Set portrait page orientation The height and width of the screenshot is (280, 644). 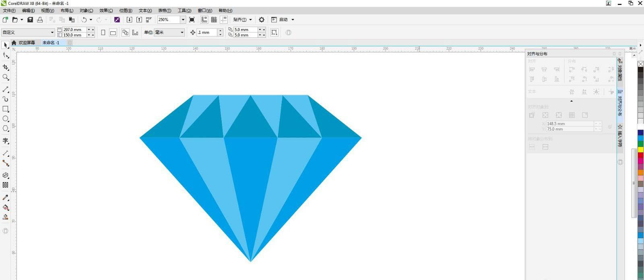pos(103,32)
